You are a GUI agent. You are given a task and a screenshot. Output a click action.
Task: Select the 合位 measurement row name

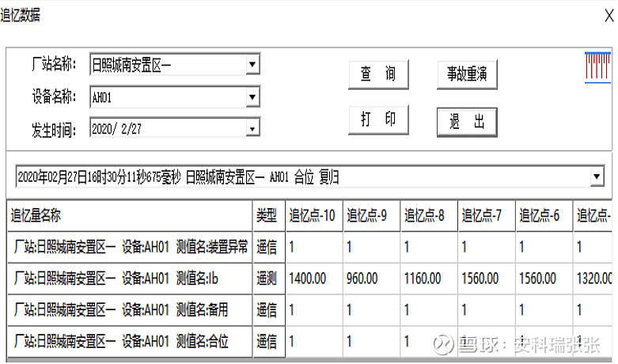129,342
